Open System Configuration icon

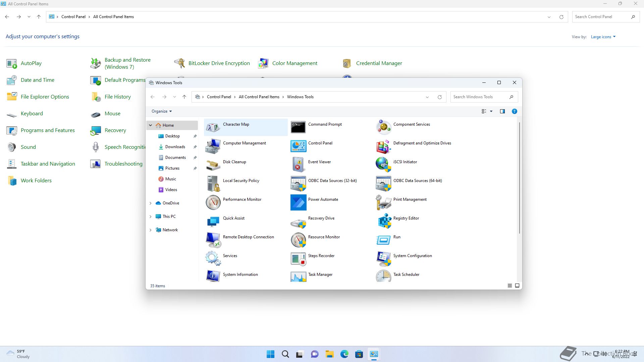(383, 259)
